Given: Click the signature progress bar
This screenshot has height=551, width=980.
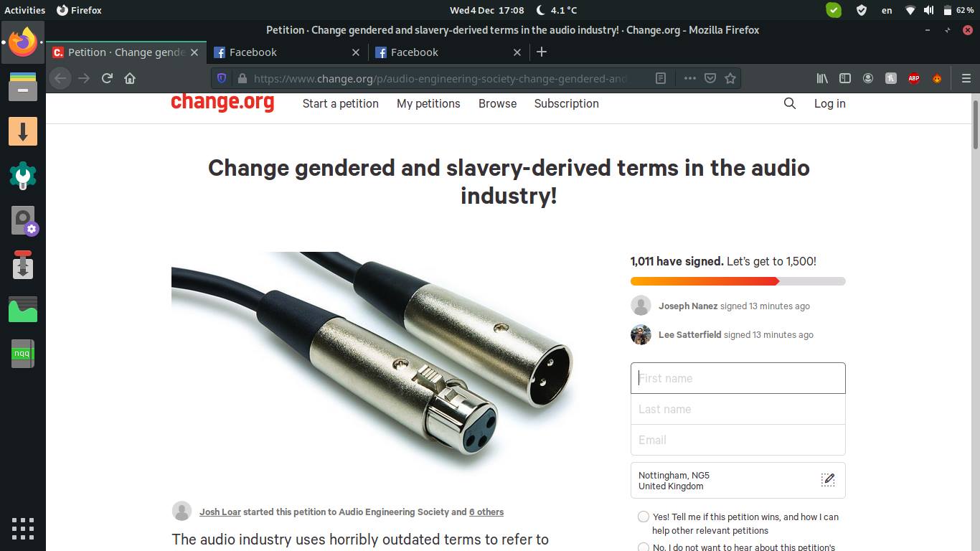Looking at the screenshot, I should [x=738, y=281].
